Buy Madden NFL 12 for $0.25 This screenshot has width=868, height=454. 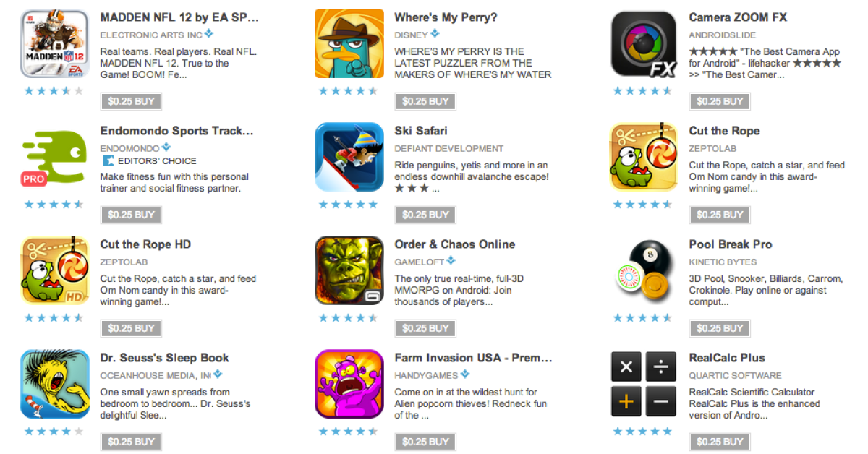(x=131, y=101)
